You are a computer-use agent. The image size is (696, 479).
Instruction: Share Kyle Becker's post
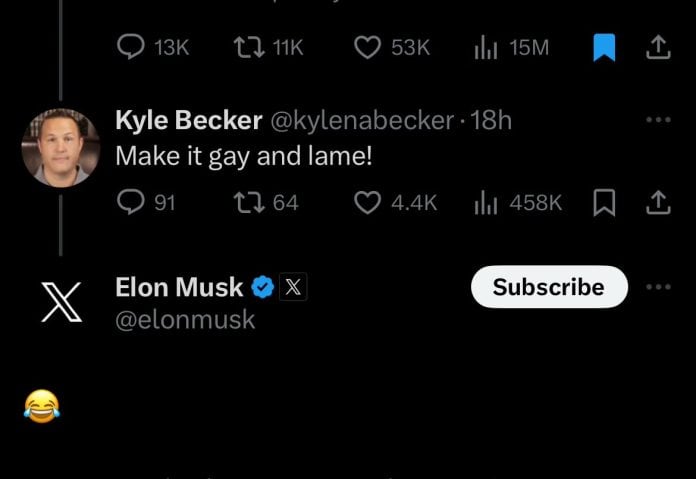pyautogui.click(x=657, y=203)
